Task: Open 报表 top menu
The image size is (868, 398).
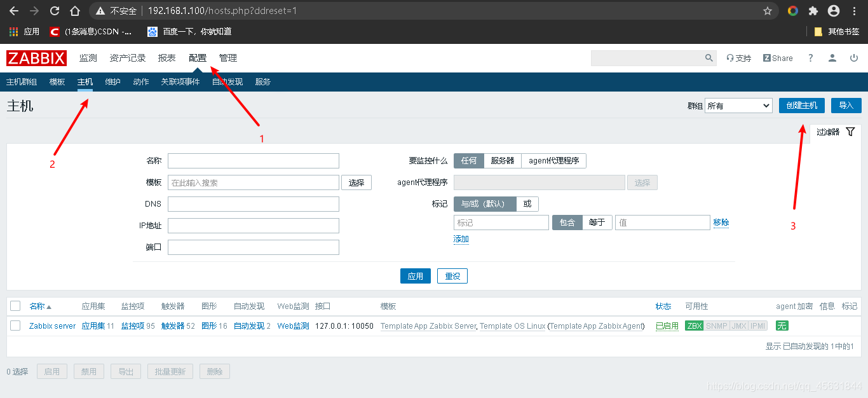Action: 167,58
